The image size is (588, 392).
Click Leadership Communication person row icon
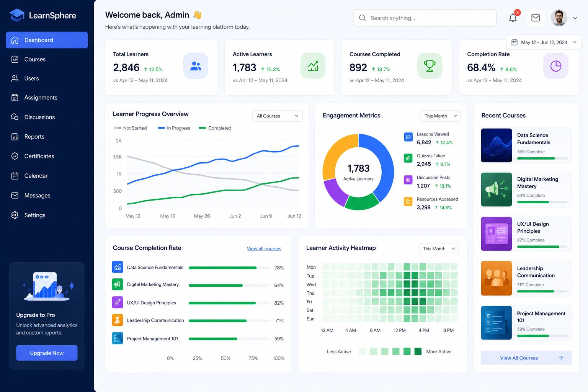click(118, 320)
